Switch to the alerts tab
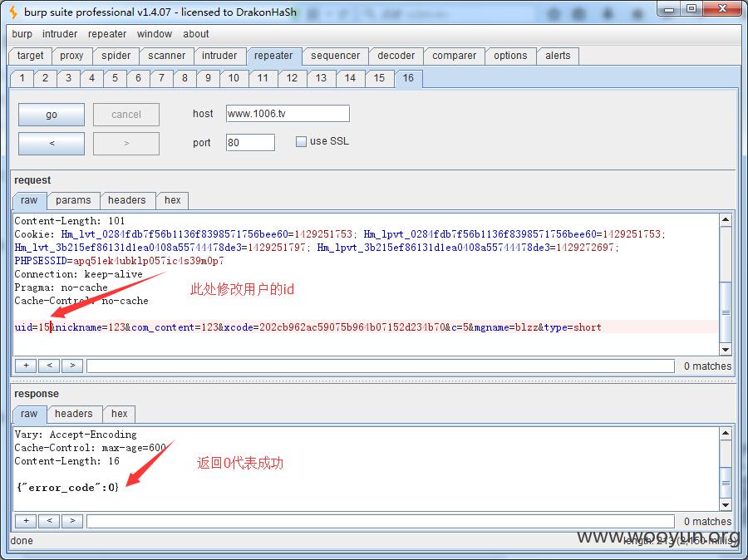The image size is (748, 560). [x=558, y=56]
